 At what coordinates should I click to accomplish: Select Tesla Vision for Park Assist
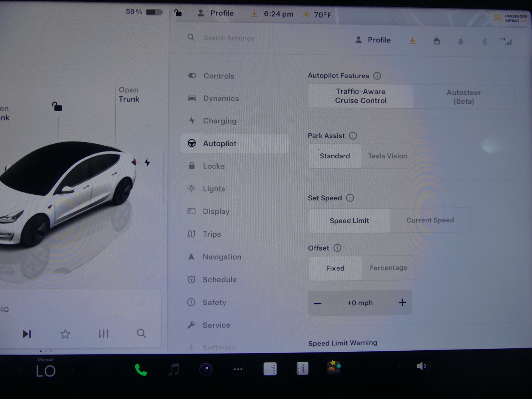tap(387, 156)
